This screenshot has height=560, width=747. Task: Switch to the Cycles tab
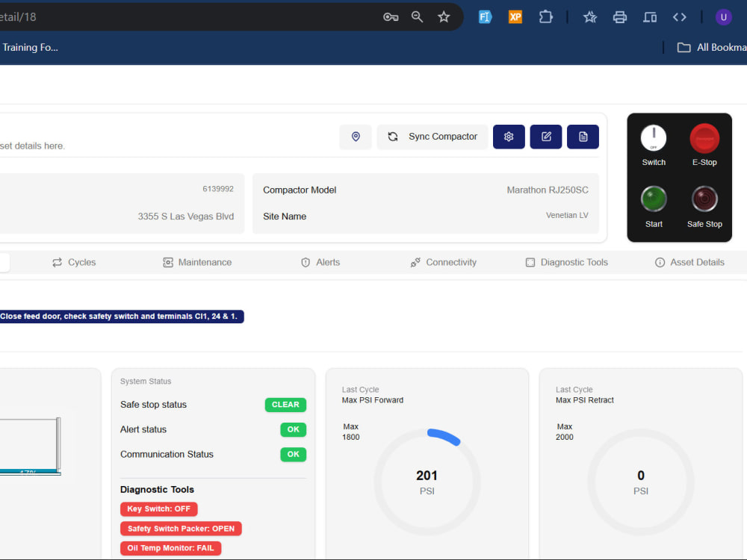pos(74,262)
